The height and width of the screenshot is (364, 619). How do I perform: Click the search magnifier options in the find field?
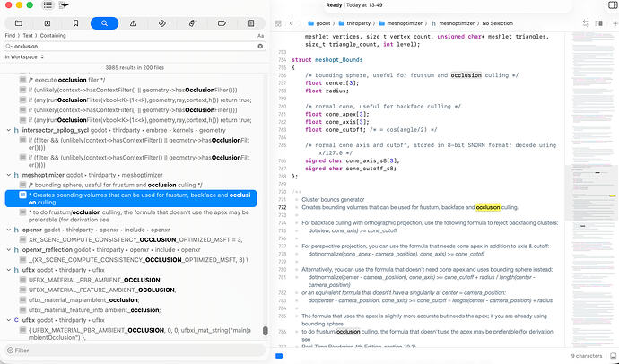(x=9, y=46)
